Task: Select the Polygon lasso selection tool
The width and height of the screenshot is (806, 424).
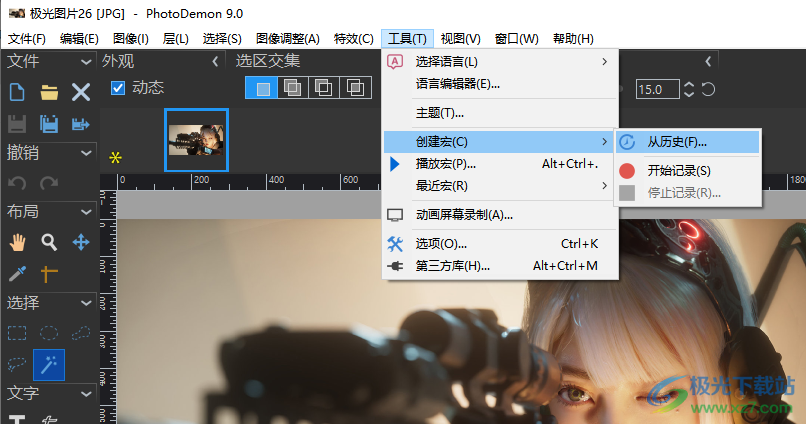Action: 81,333
